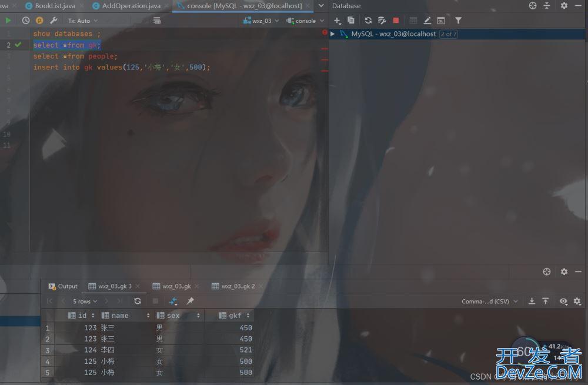Switch to the AddOperation.java tab
The width and height of the screenshot is (588, 385).
(x=131, y=6)
